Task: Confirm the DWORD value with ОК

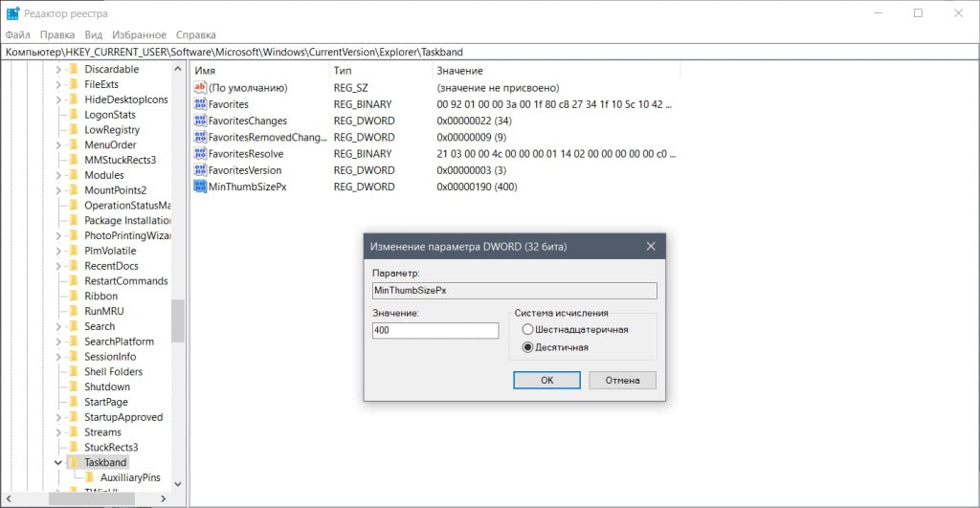Action: coord(546,380)
